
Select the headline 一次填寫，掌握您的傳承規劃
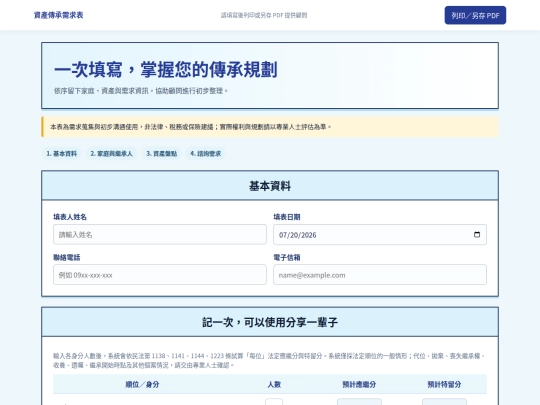[166, 70]
